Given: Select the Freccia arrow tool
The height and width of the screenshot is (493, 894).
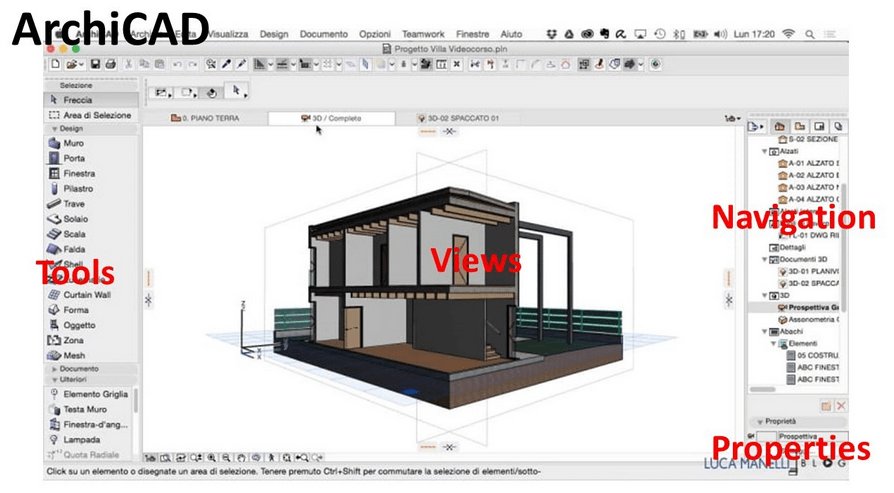Looking at the screenshot, I should click(76, 100).
